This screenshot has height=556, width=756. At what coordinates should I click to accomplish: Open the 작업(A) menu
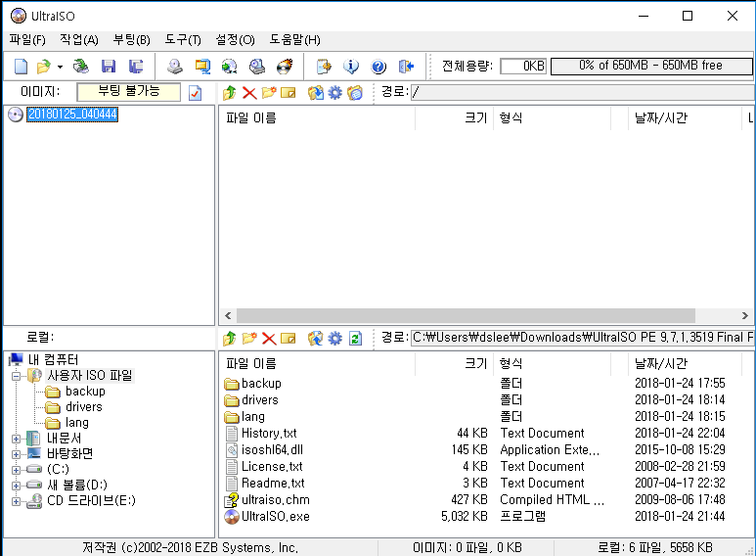[x=79, y=39]
